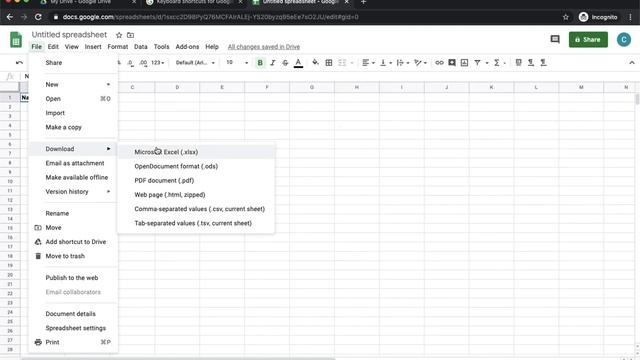Image resolution: width=640 pixels, height=360 pixels.
Task: Click the insert comment icon
Action: [452, 62]
